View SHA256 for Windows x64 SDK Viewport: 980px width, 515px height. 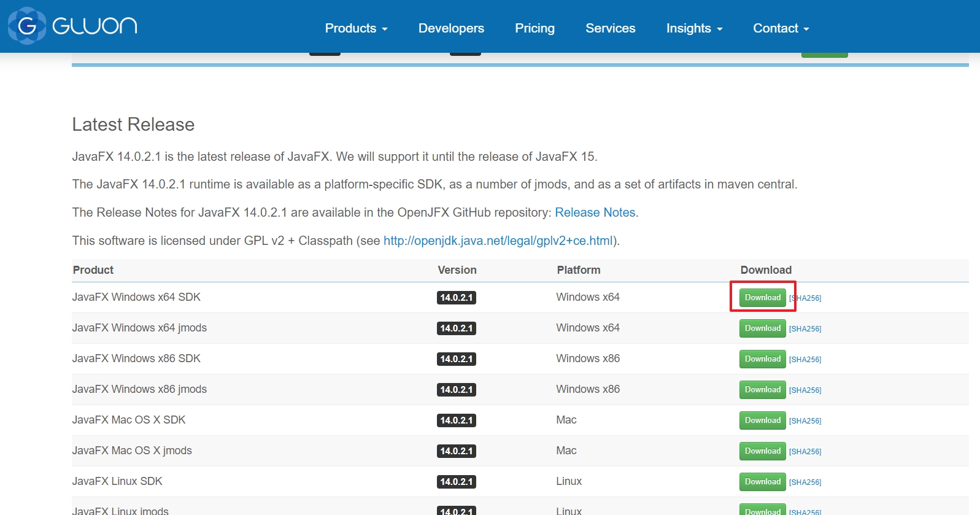[x=805, y=298]
